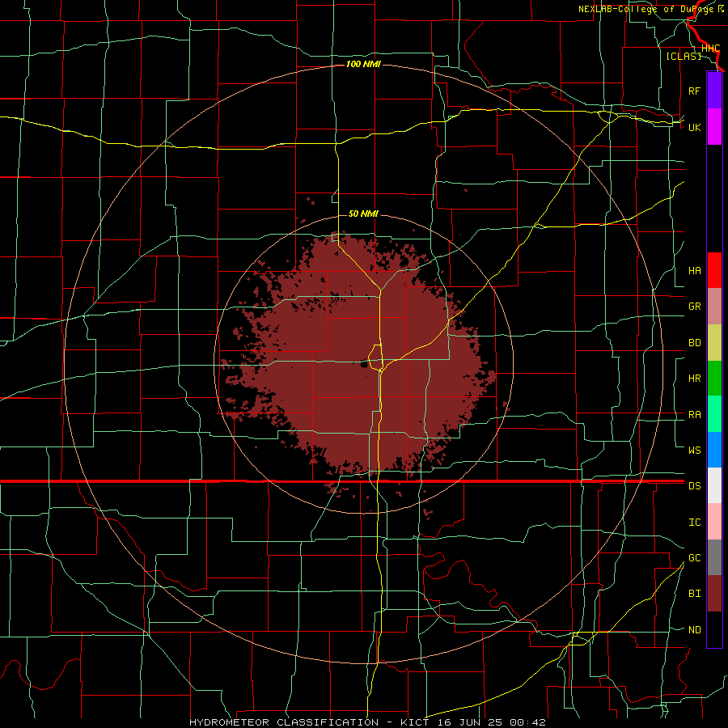The width and height of the screenshot is (728, 728).
Task: Click the HA red color swatch
Action: click(714, 270)
